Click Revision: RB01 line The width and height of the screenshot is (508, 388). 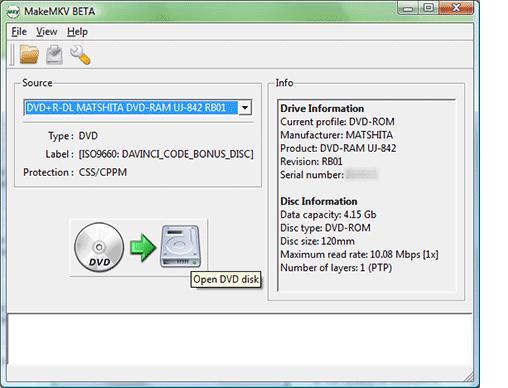[x=311, y=161]
